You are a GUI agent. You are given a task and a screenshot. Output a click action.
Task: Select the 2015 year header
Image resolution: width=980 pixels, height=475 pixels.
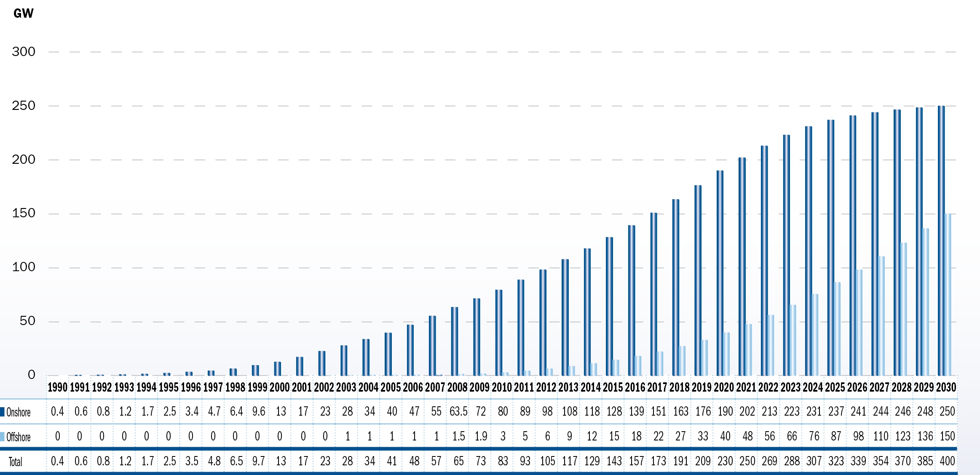(x=613, y=387)
